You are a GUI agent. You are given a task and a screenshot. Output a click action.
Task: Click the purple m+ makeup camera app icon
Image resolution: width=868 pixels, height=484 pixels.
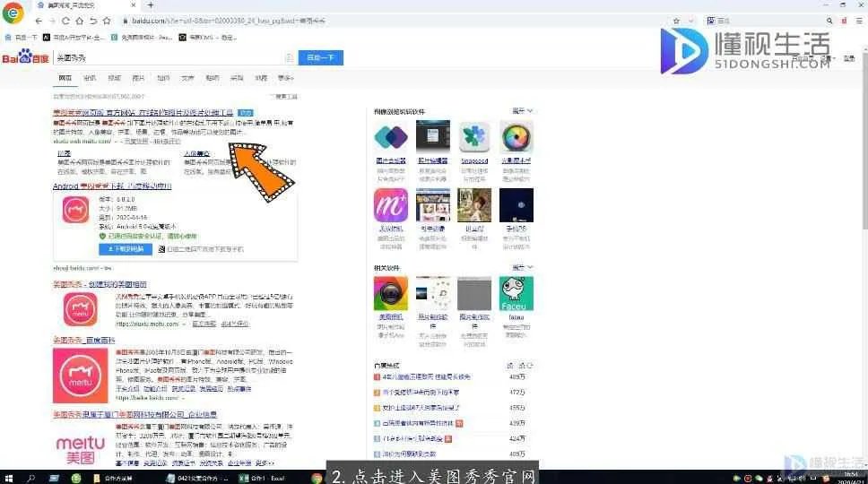[391, 205]
